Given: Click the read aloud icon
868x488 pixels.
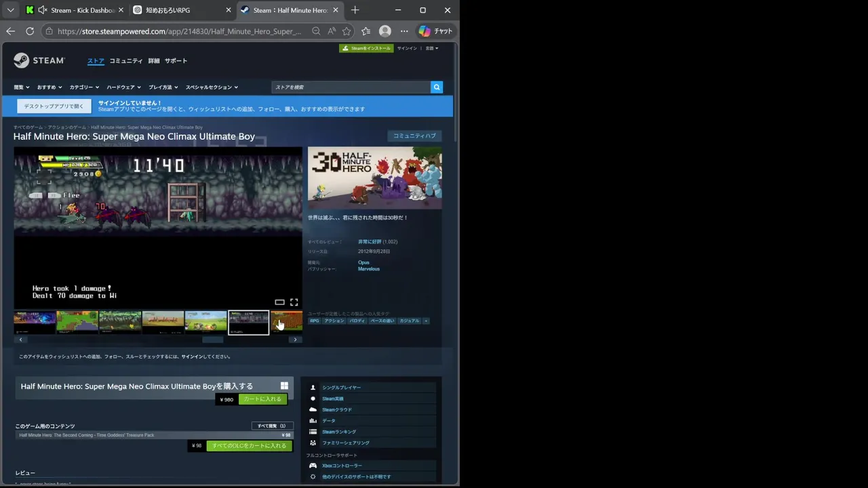Looking at the screenshot, I should (332, 31).
